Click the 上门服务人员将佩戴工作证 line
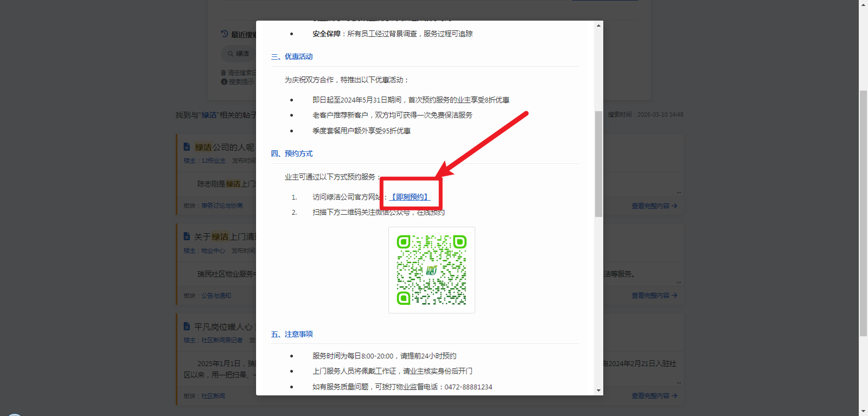Viewport: 868px width, 416px height. [392, 371]
